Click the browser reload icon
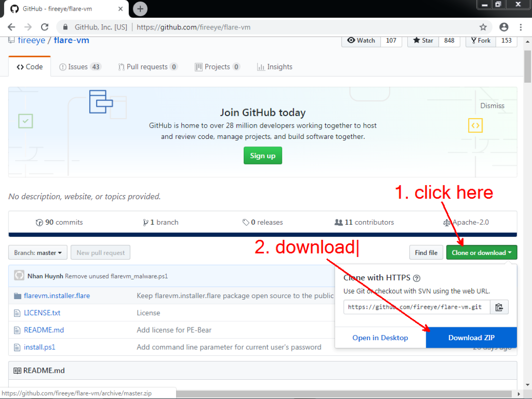The width and height of the screenshot is (532, 399). tap(45, 27)
